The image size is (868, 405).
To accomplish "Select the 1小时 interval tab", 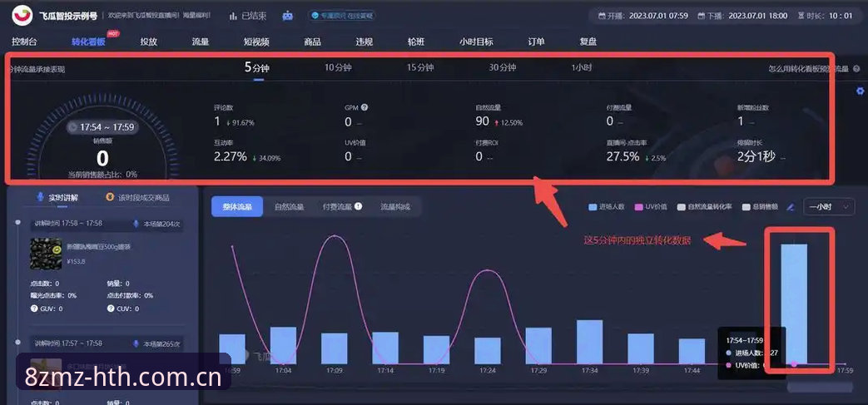I will point(581,68).
